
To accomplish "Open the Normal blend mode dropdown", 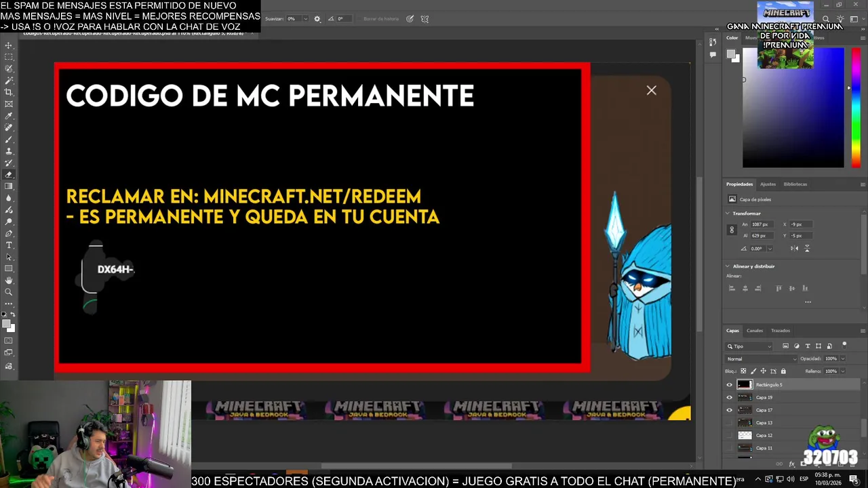I will tap(760, 359).
